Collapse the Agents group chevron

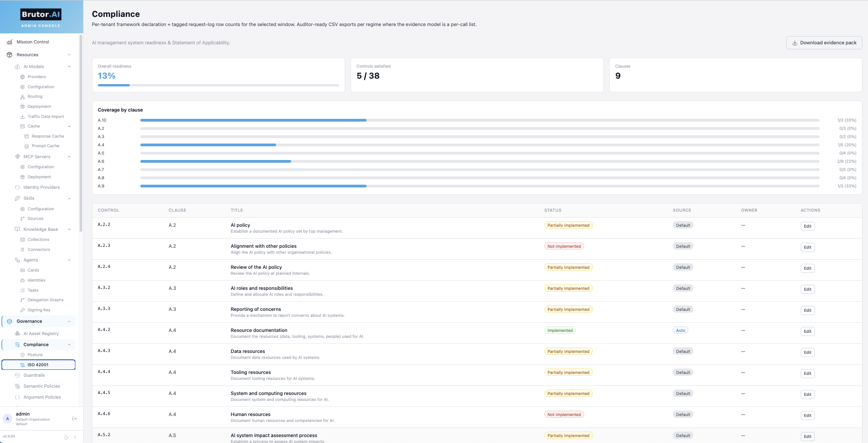pyautogui.click(x=69, y=260)
